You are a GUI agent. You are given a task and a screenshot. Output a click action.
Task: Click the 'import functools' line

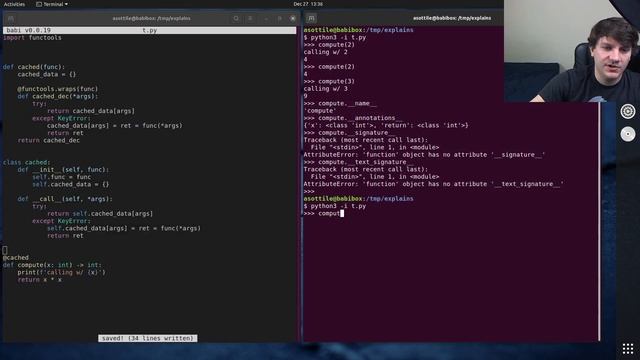pyautogui.click(x=32, y=38)
